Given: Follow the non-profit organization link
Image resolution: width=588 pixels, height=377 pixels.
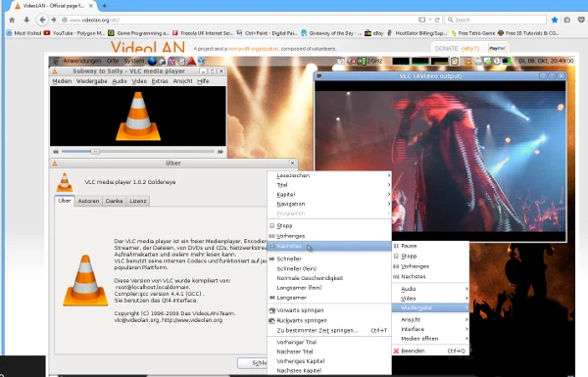Looking at the screenshot, I should [254, 49].
